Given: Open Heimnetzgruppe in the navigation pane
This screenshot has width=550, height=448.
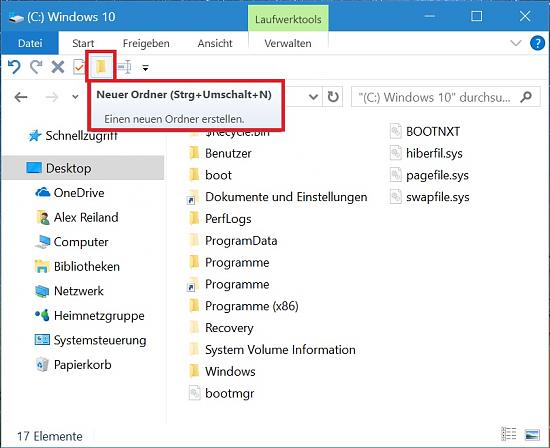Looking at the screenshot, I should (x=99, y=316).
